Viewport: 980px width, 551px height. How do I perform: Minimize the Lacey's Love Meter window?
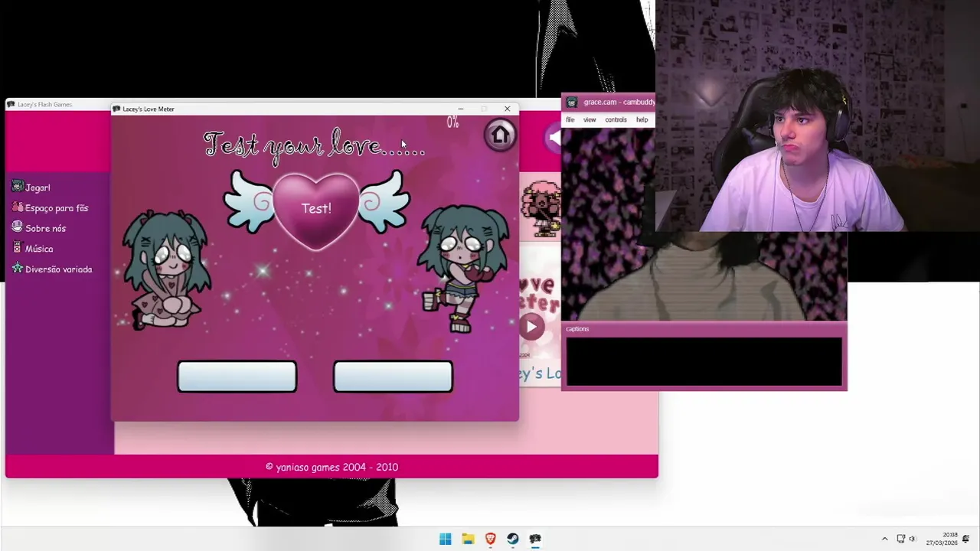pyautogui.click(x=461, y=109)
